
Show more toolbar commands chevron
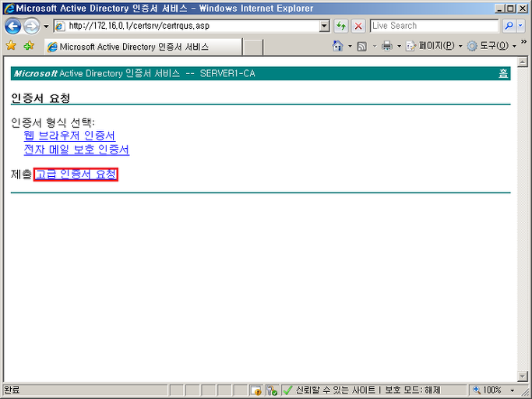coord(524,42)
